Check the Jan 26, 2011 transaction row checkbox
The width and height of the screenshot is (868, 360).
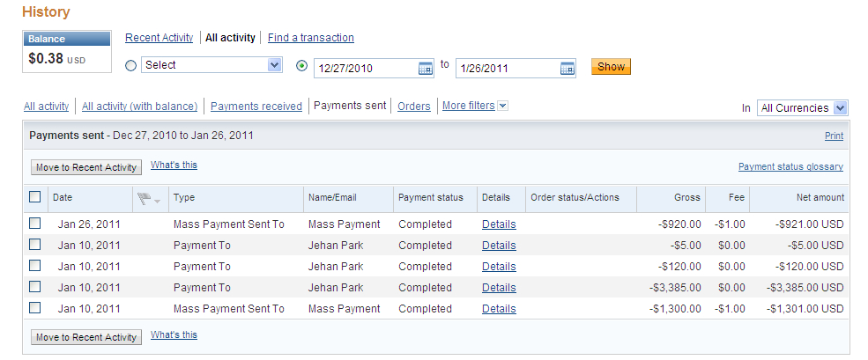[x=35, y=224]
